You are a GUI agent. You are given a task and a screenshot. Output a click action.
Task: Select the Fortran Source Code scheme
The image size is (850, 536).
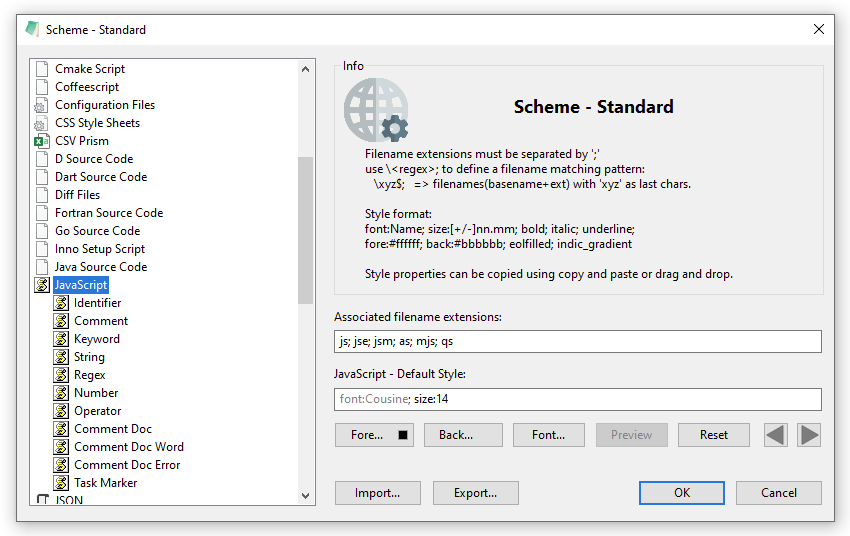(109, 213)
